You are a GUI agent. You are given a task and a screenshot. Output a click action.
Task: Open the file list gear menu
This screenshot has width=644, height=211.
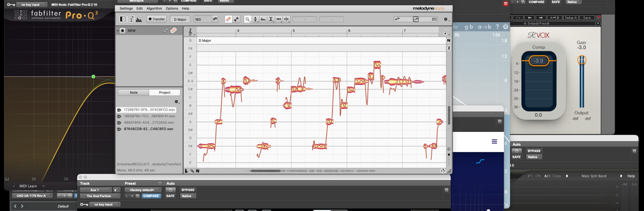tap(177, 102)
